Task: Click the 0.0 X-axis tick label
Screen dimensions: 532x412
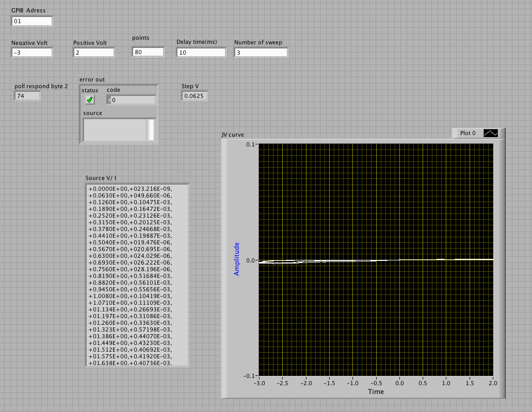Action: coord(400,383)
